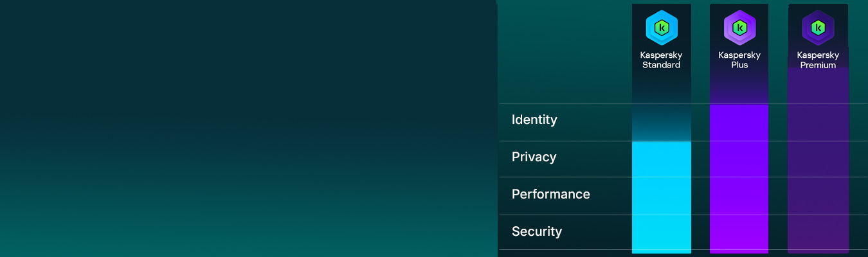This screenshot has width=868, height=257.
Task: Click Plus's purple bar in the Identity row
Action: click(739, 122)
